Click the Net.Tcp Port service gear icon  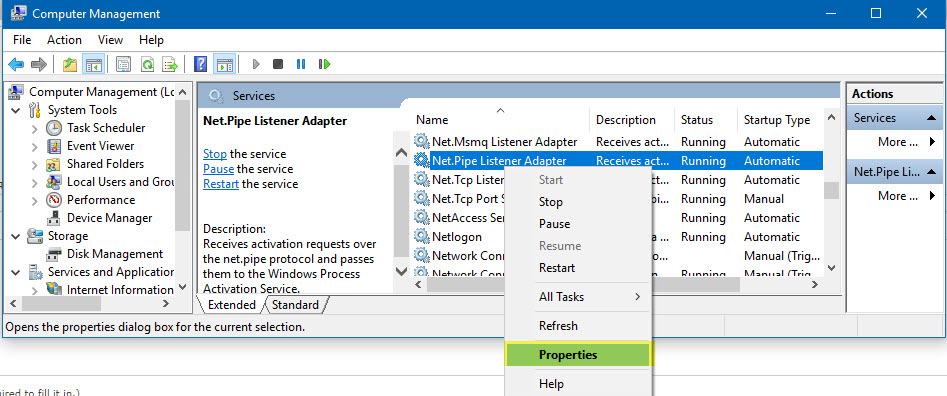(x=421, y=199)
